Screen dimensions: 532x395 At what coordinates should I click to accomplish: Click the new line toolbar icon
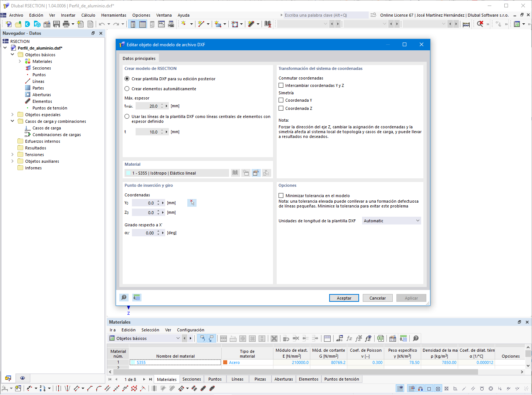[201, 24]
